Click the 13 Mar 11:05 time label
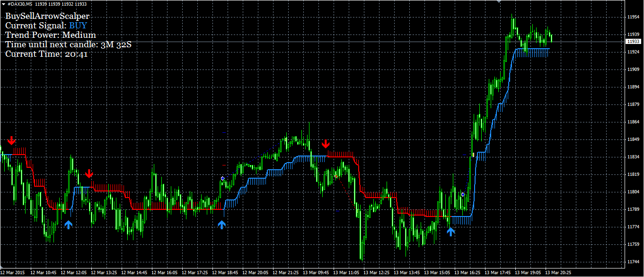Image resolution: width=644 pixels, height=277 pixels. [x=346, y=273]
